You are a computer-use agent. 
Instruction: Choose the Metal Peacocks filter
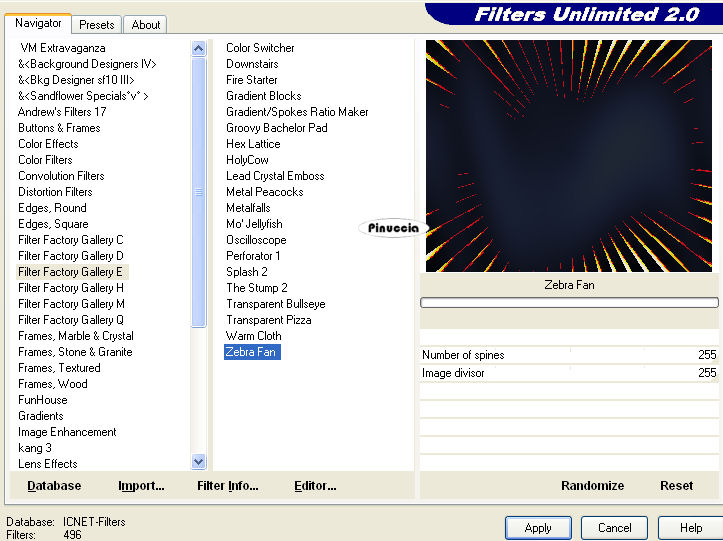[265, 192]
